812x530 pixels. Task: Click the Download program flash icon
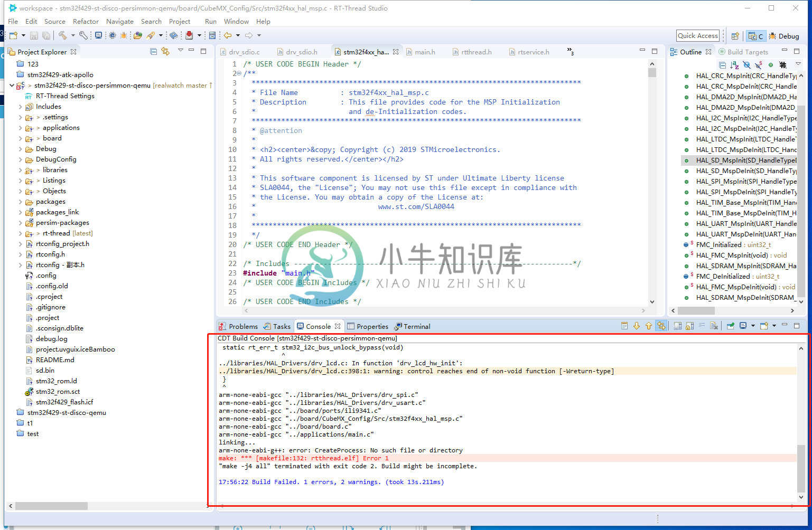[x=189, y=35]
